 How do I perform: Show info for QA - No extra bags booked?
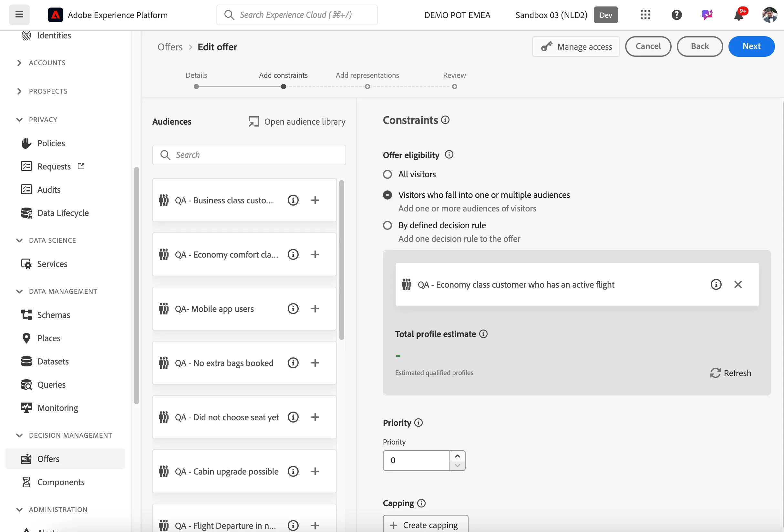[x=293, y=363]
